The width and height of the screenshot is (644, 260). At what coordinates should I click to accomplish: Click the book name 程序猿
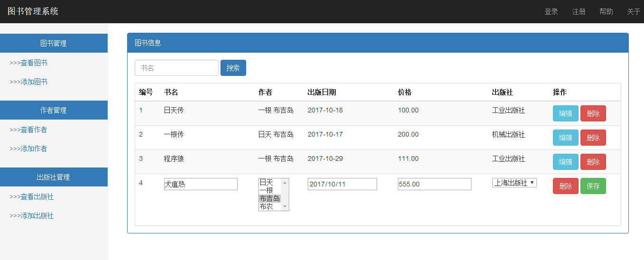174,158
